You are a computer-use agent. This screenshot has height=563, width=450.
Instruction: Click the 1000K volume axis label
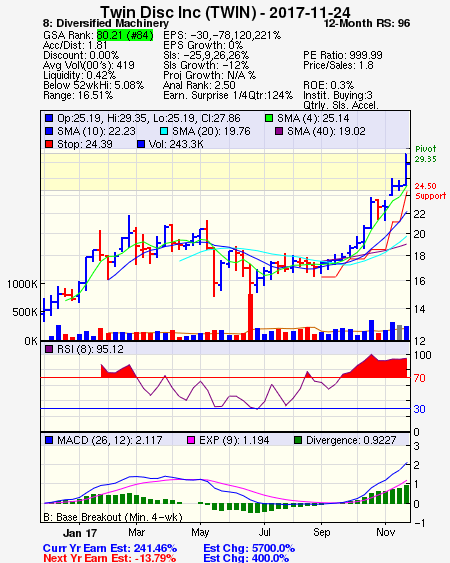[22, 284]
